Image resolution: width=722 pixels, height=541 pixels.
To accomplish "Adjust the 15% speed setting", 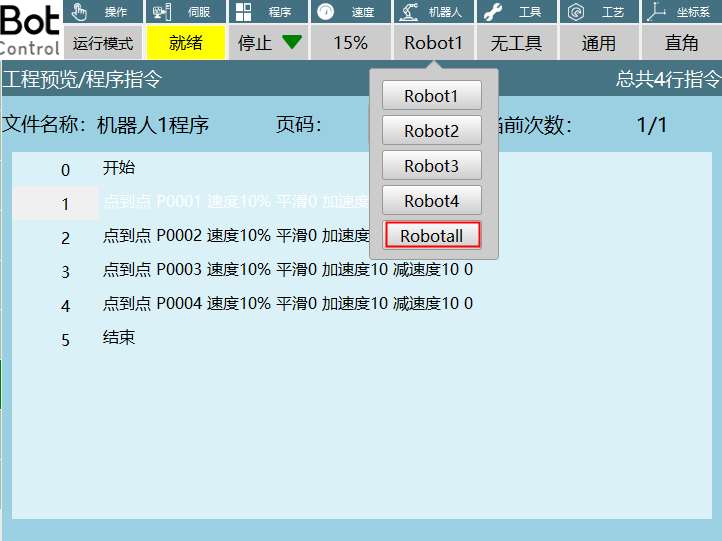I will (x=350, y=43).
